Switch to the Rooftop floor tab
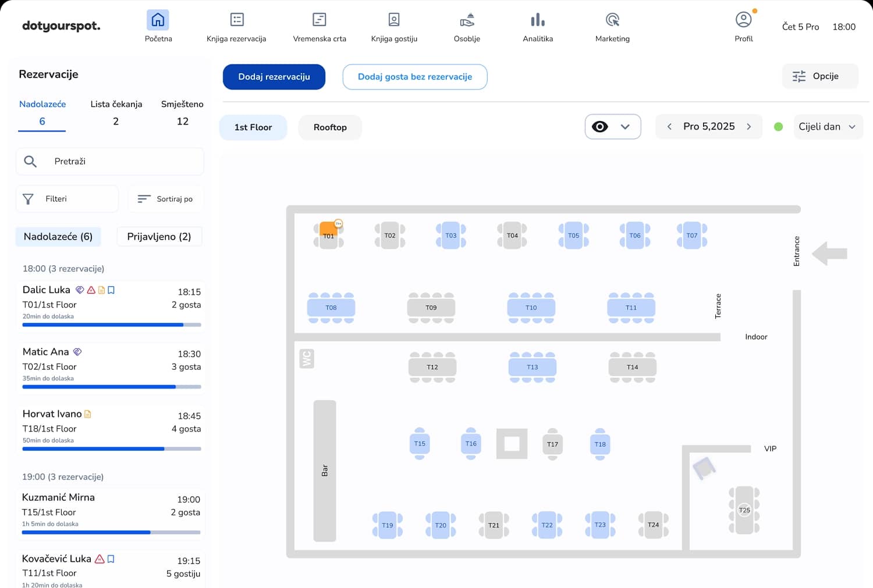873x588 pixels. [x=330, y=127]
